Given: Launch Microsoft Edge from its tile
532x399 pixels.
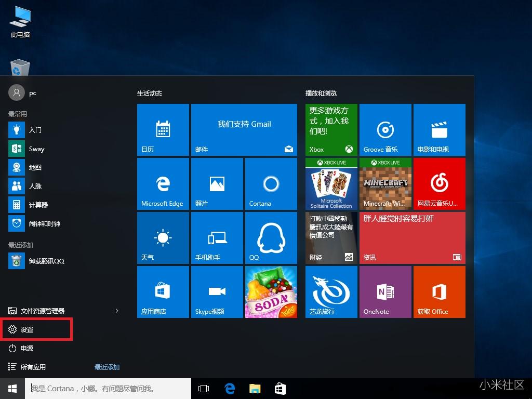Looking at the screenshot, I should point(163,183).
